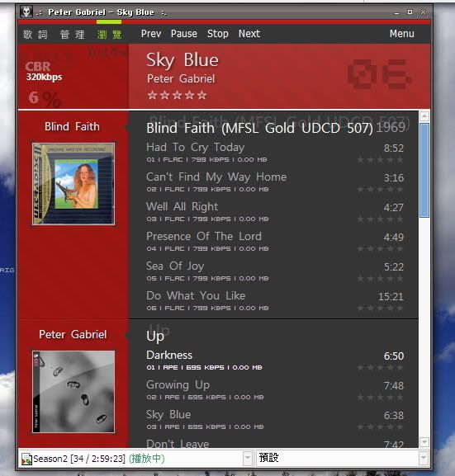Click the scrollbar down arrow

point(424,441)
